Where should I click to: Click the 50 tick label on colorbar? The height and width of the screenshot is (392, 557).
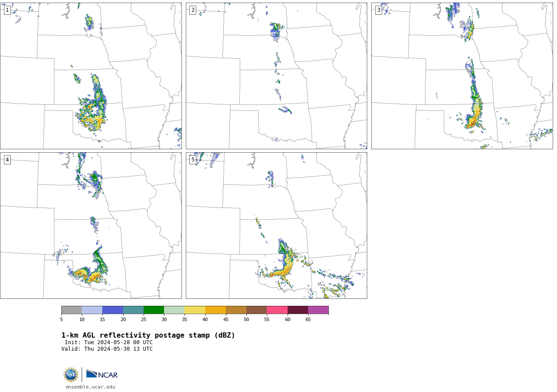tap(246, 320)
